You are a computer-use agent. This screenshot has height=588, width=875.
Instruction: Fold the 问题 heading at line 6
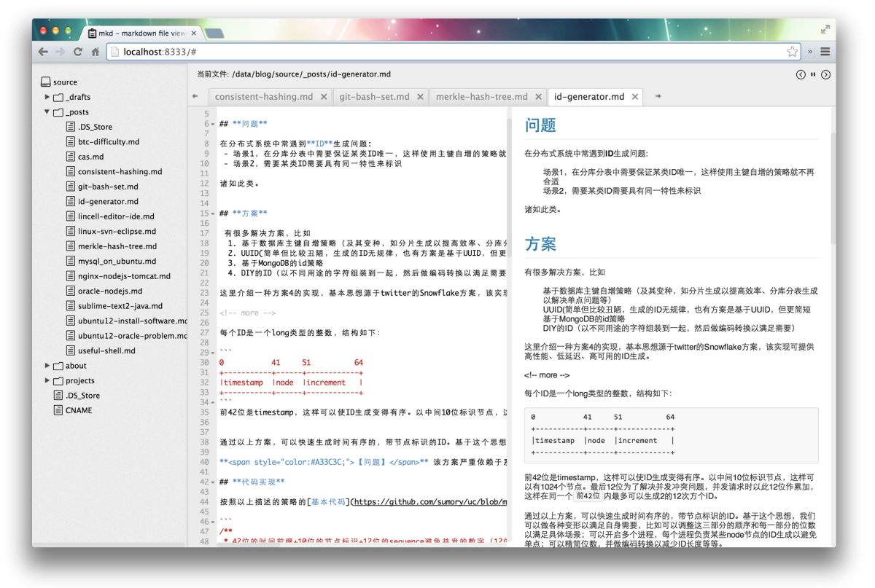(212, 125)
